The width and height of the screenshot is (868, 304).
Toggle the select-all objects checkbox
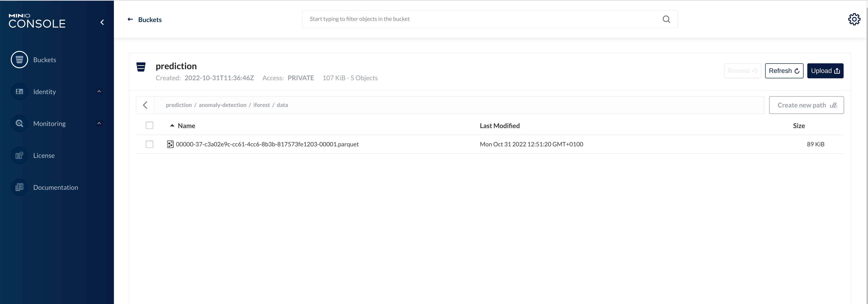tap(149, 125)
